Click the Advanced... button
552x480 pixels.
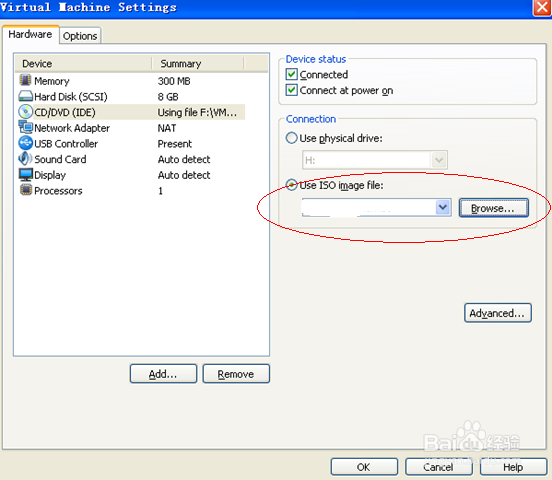[x=497, y=313]
